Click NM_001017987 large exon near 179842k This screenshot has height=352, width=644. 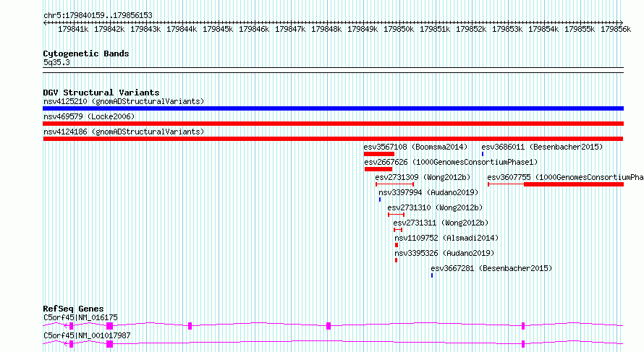tap(110, 344)
